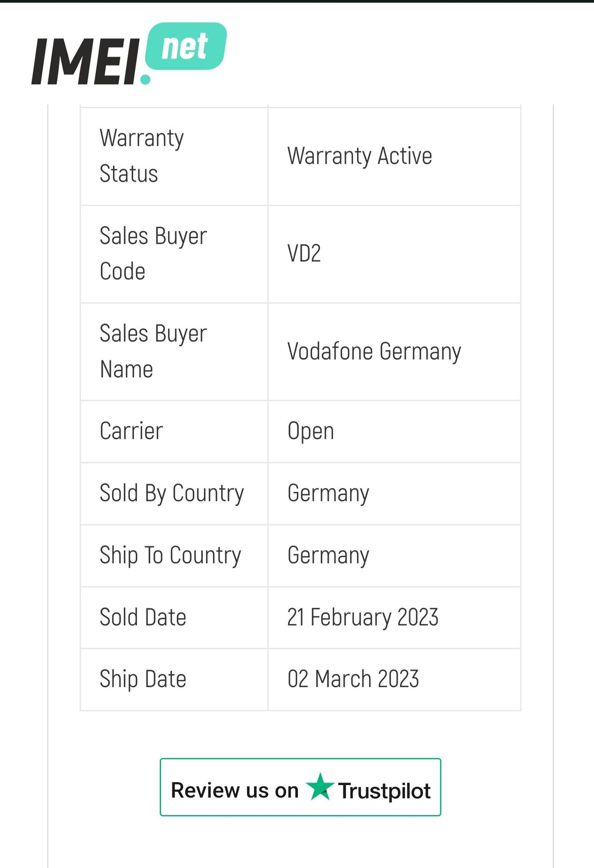The width and height of the screenshot is (594, 868).
Task: Open the IMEI.net logo homepage
Action: (129, 54)
